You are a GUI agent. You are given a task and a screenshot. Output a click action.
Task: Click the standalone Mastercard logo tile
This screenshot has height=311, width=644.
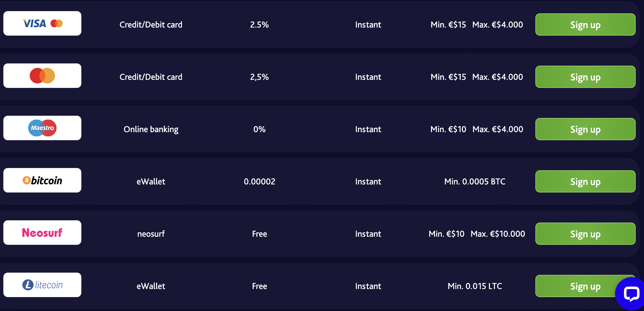point(42,76)
